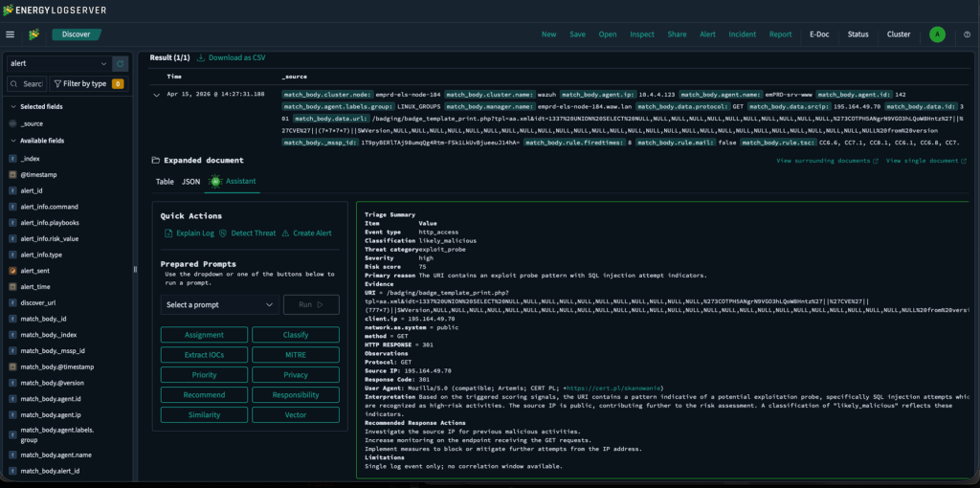Viewport: 980px width, 488px height.
Task: Click the refresh icon beside the alert index selector
Action: 121,63
